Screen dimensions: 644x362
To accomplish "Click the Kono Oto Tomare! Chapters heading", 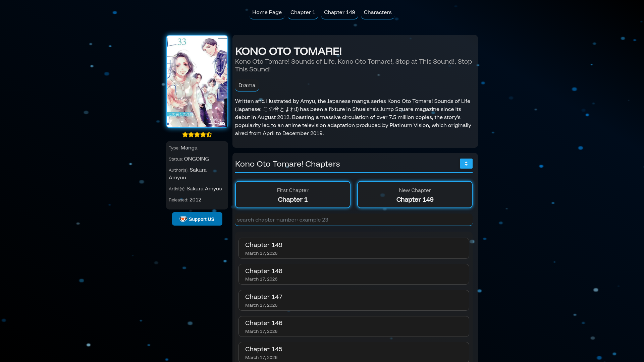I will click(287, 164).
